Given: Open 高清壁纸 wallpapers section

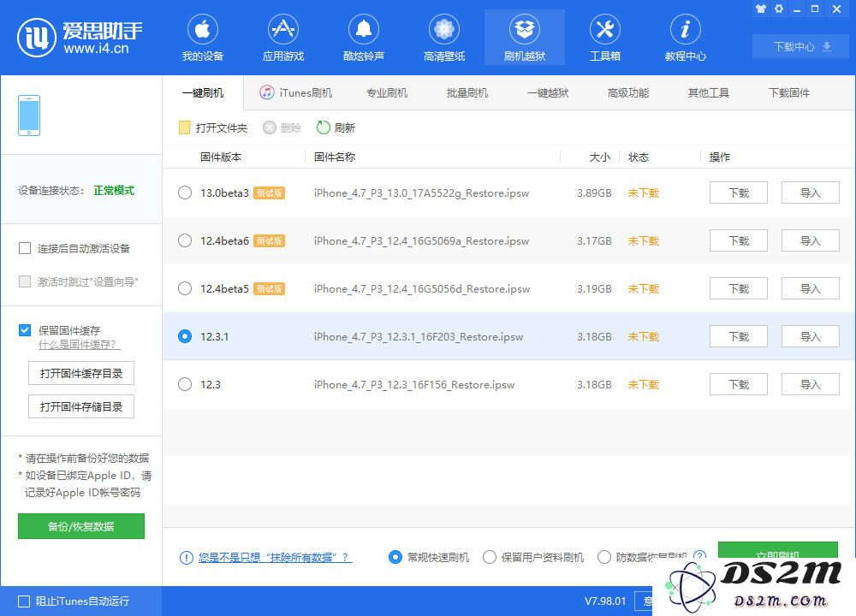Looking at the screenshot, I should click(x=443, y=37).
